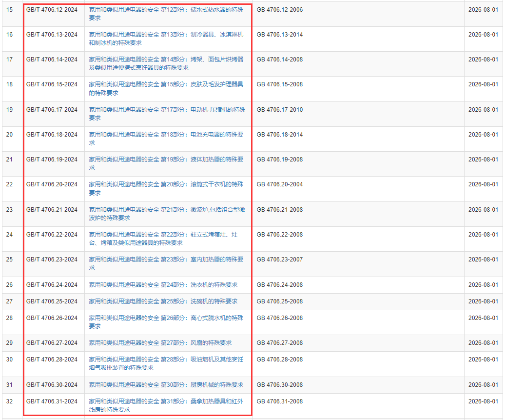
Task: Open the 电池充电器 standard title link
Action: [x=166, y=135]
